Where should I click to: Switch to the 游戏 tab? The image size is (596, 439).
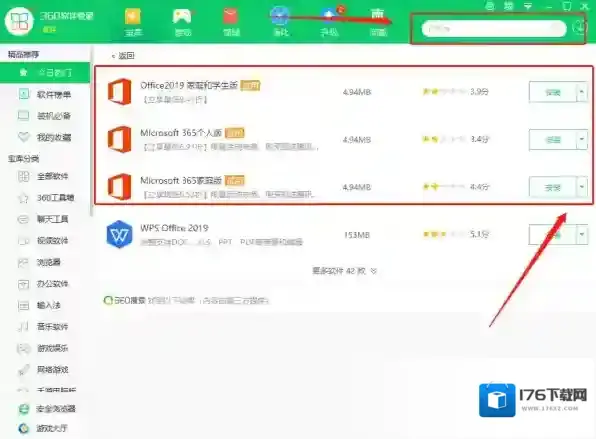tap(182, 23)
